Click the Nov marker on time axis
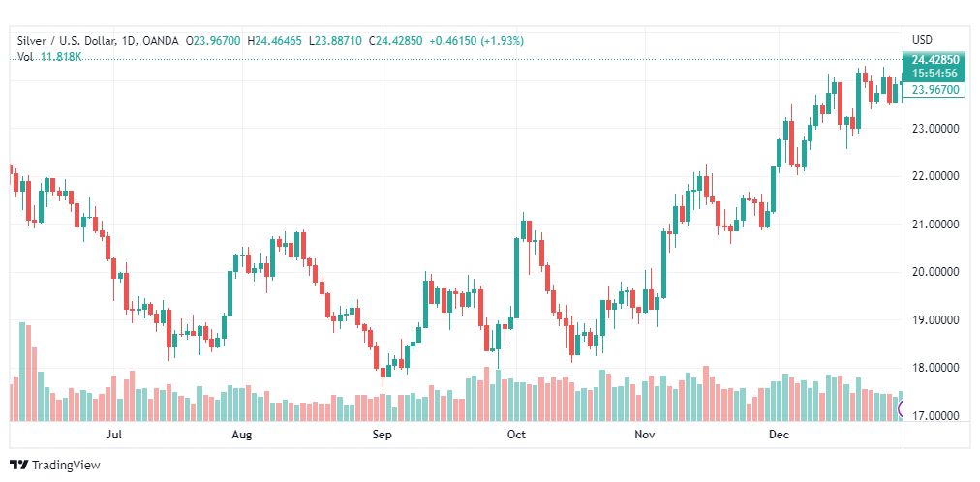The image size is (980, 482). (645, 436)
